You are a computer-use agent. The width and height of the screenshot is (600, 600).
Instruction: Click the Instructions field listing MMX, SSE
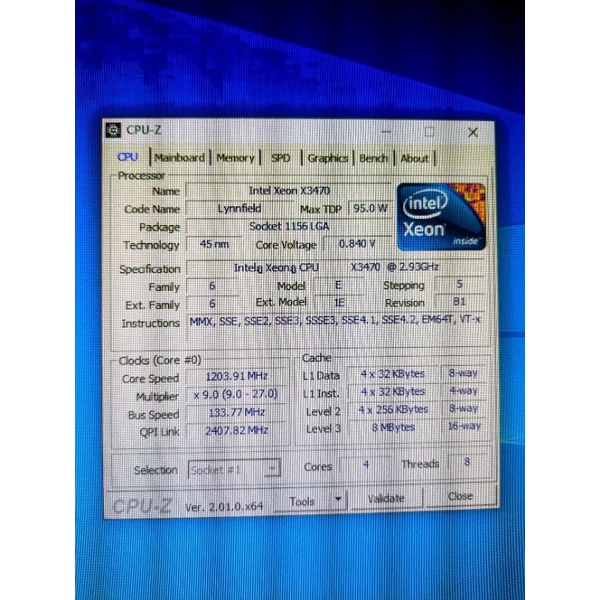tap(335, 322)
